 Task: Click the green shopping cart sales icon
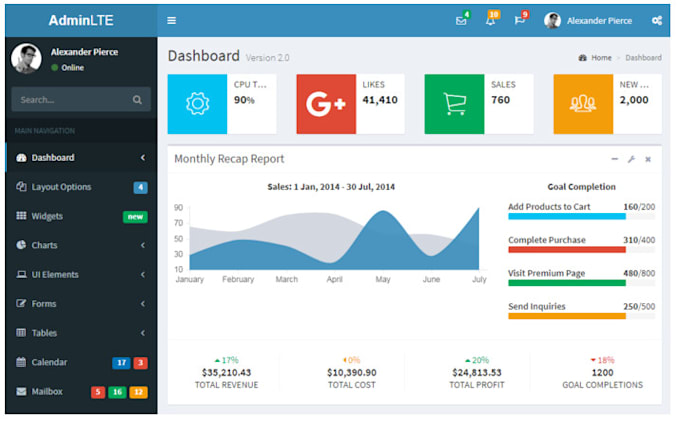[454, 104]
